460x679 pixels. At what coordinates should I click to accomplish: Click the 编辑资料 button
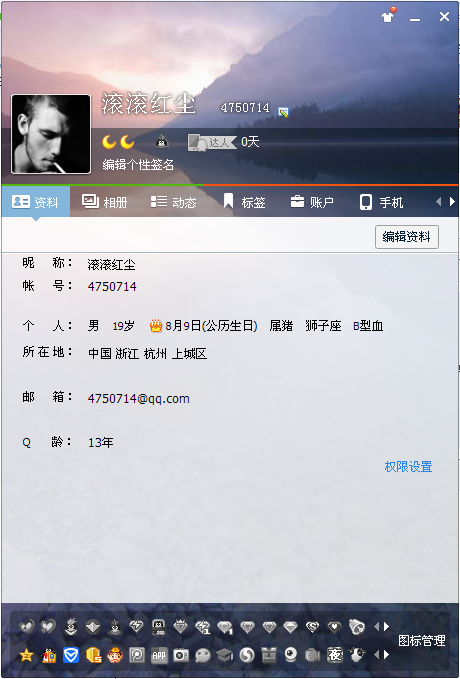coord(407,236)
